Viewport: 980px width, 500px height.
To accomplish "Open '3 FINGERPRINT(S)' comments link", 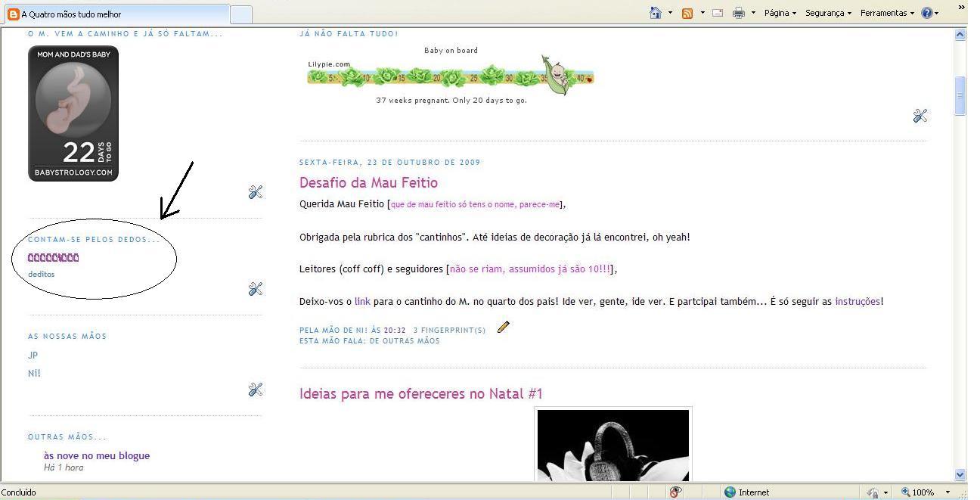I will click(x=449, y=330).
